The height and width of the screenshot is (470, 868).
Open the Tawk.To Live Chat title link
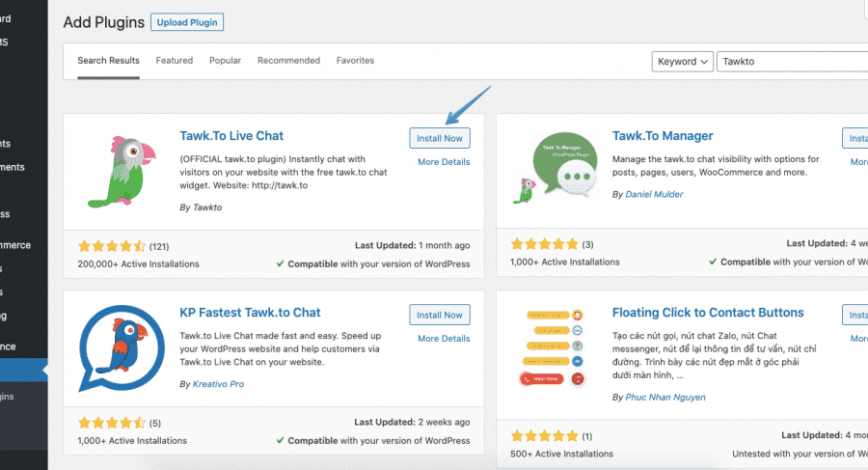231,136
